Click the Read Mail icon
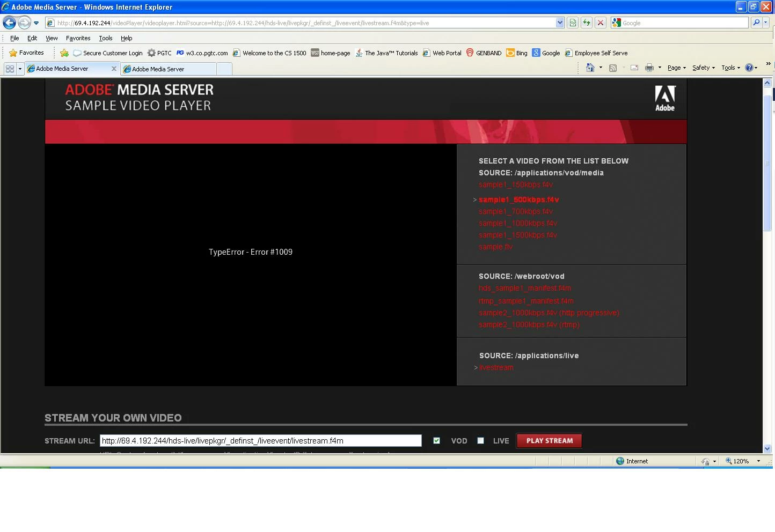775x532 pixels. tap(634, 68)
